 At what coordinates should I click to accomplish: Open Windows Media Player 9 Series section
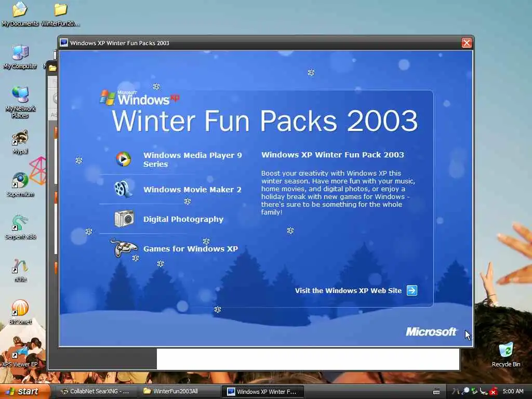pos(192,159)
